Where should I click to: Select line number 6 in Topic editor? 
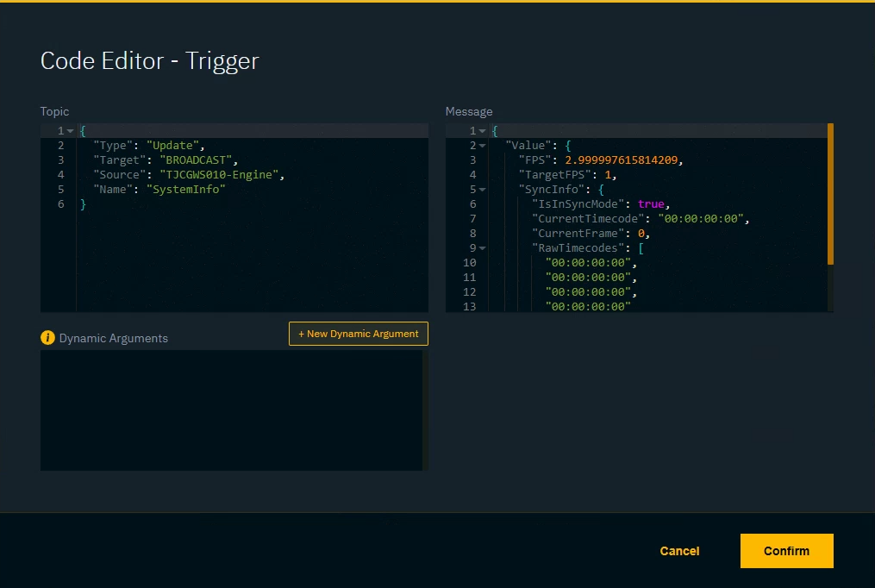61,204
